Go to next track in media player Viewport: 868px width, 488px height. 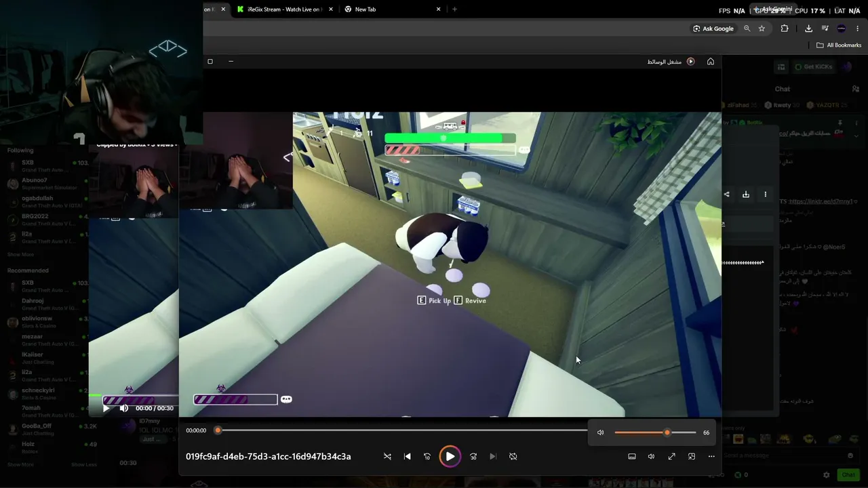click(x=493, y=457)
